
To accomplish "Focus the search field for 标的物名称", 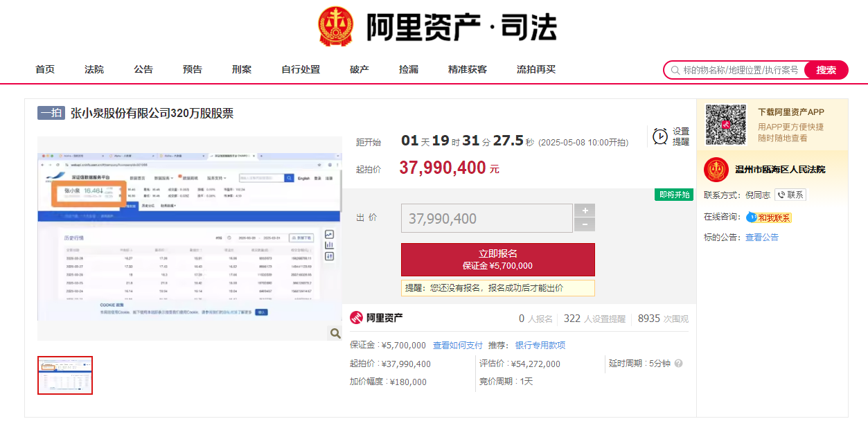I will click(741, 70).
